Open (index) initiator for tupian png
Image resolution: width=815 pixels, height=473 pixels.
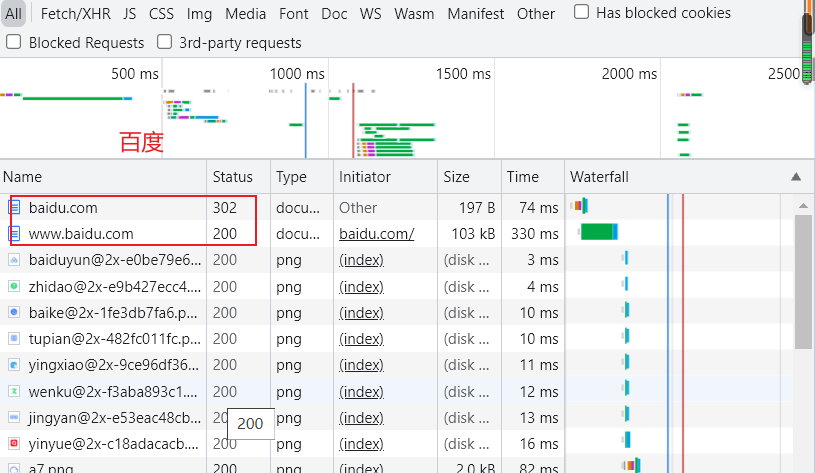pos(361,339)
